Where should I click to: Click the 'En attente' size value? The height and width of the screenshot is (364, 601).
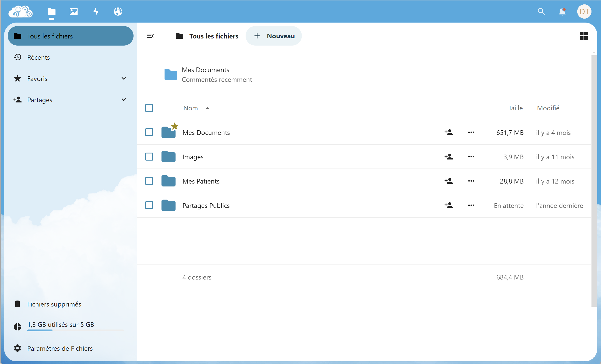click(x=509, y=206)
